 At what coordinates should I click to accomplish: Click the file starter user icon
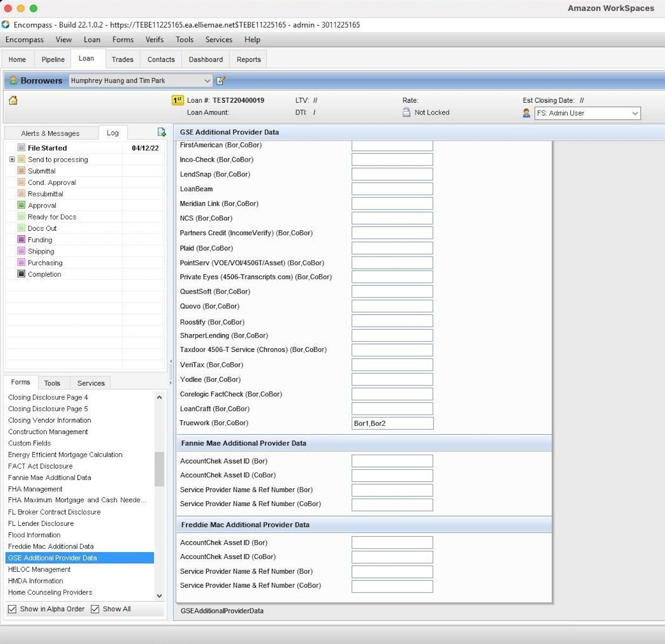526,113
